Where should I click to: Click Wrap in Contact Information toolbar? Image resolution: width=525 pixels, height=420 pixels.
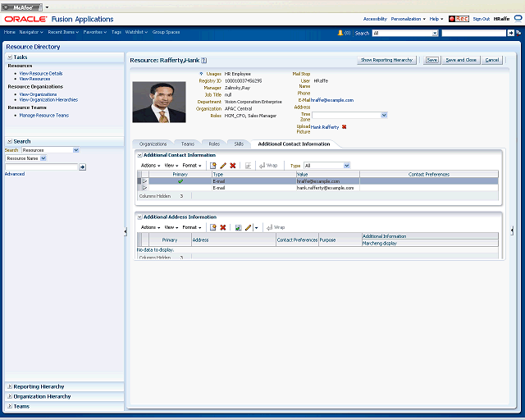(x=268, y=166)
